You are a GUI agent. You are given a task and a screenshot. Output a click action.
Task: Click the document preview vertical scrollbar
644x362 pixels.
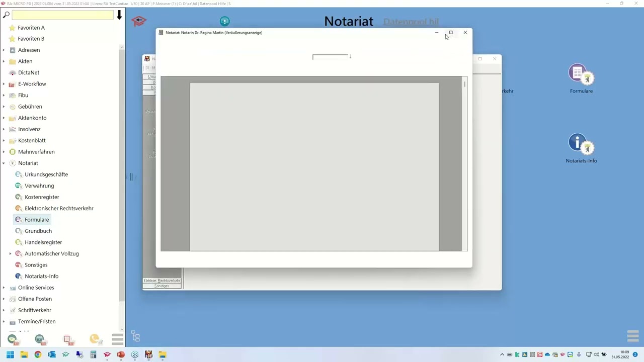pos(464,163)
